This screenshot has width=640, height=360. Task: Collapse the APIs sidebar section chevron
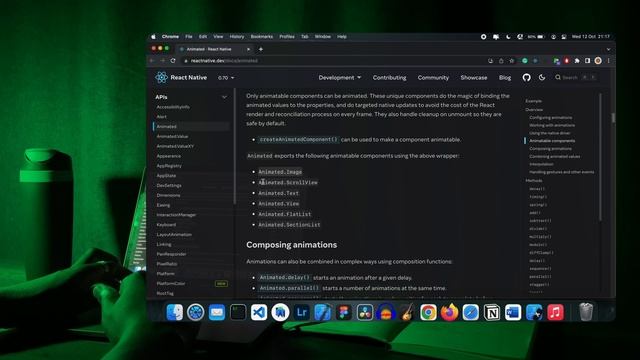(224, 97)
